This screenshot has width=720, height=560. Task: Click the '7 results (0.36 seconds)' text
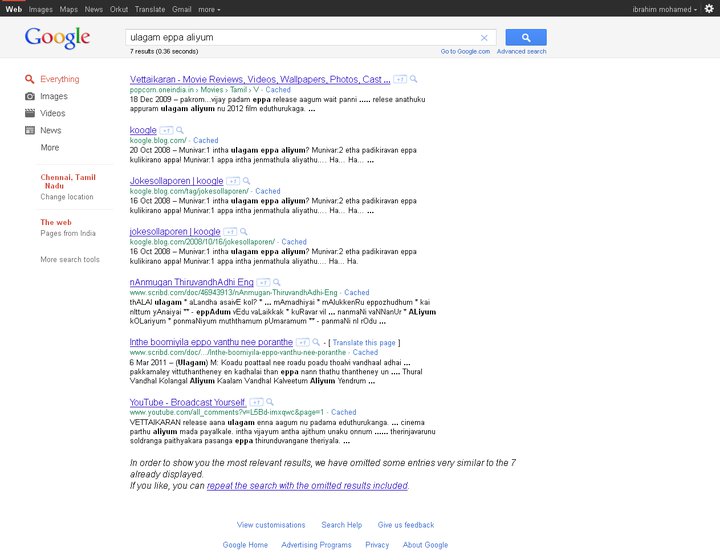click(x=164, y=51)
